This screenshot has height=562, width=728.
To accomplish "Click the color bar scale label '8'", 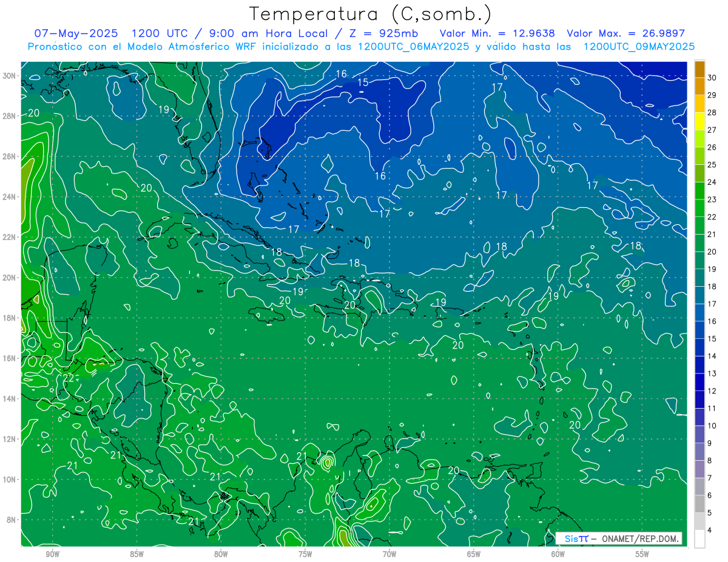I will (x=710, y=460).
